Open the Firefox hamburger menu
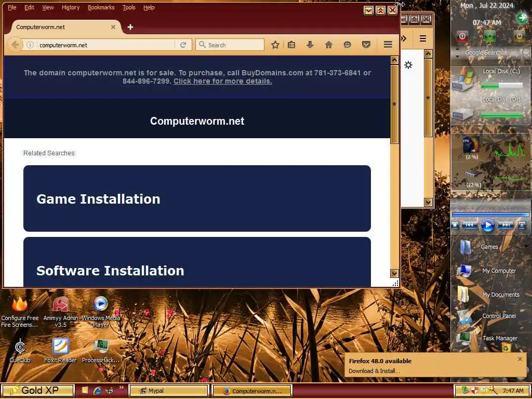This screenshot has height=399, width=532. coord(388,45)
